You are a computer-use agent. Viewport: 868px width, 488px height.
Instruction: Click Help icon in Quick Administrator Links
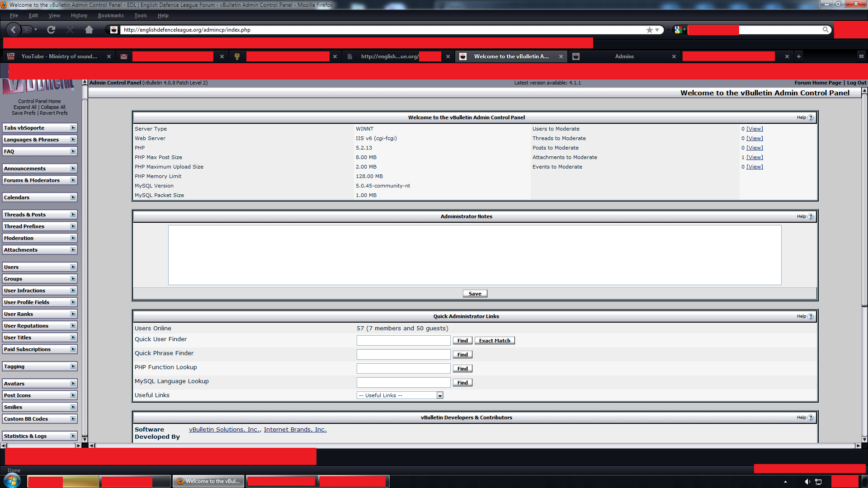point(811,316)
